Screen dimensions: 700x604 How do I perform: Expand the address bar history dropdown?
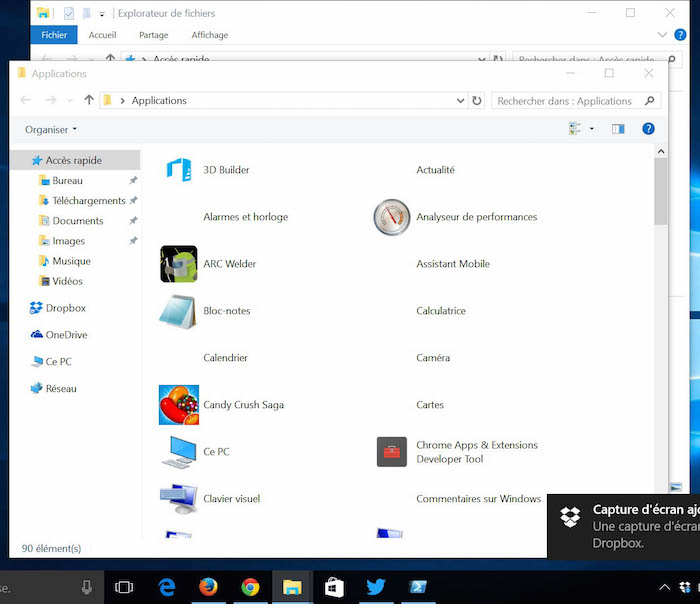pos(460,101)
